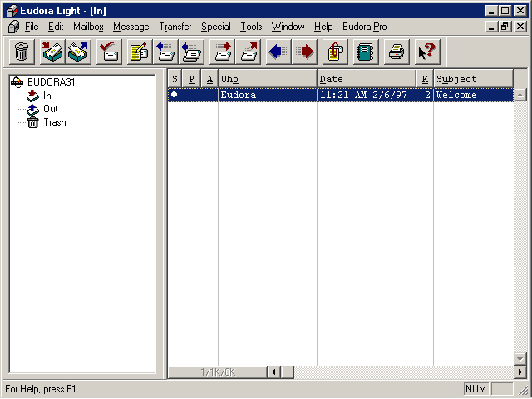Image resolution: width=532 pixels, height=399 pixels.
Task: Click the Delete Message trash can toolbar icon
Action: pos(22,52)
